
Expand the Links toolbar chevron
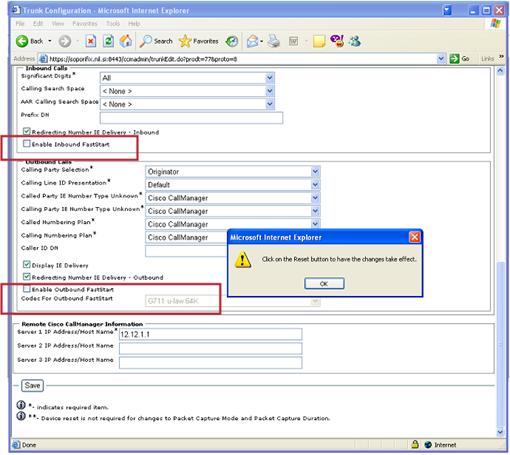point(501,57)
